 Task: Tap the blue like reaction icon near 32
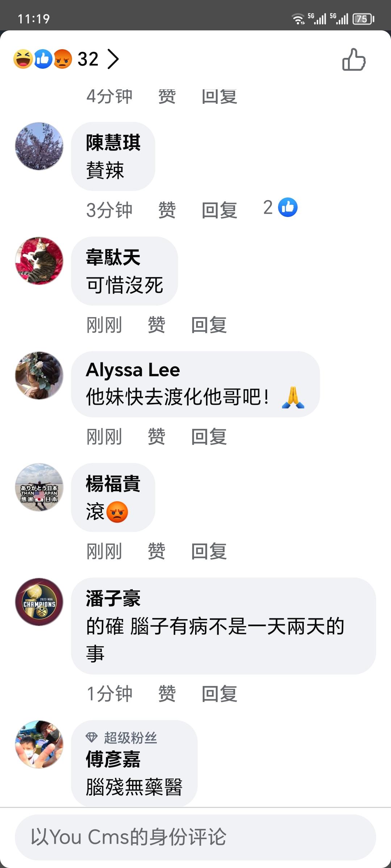click(x=43, y=59)
